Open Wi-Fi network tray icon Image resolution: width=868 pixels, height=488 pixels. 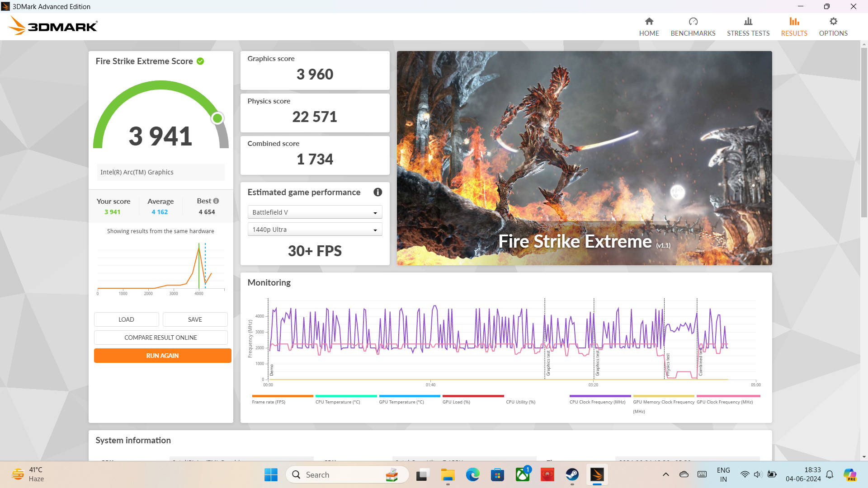coord(745,474)
